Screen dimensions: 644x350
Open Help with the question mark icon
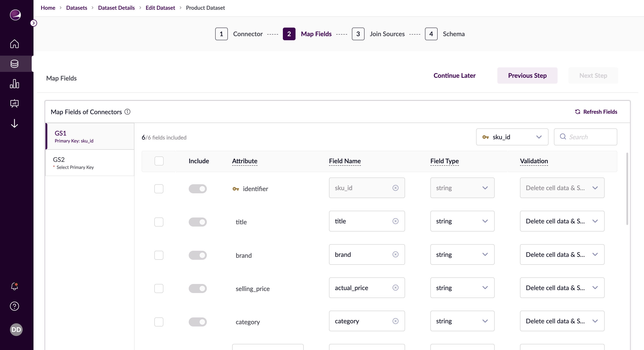[14, 306]
